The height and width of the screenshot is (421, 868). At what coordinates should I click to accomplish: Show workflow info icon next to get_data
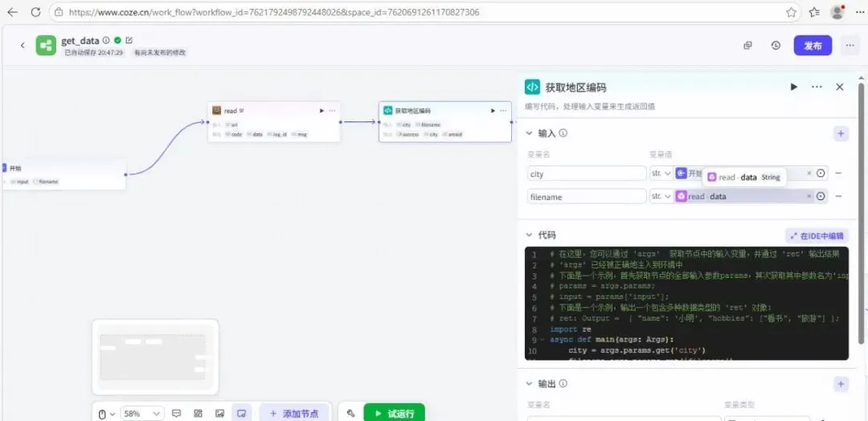click(x=106, y=40)
